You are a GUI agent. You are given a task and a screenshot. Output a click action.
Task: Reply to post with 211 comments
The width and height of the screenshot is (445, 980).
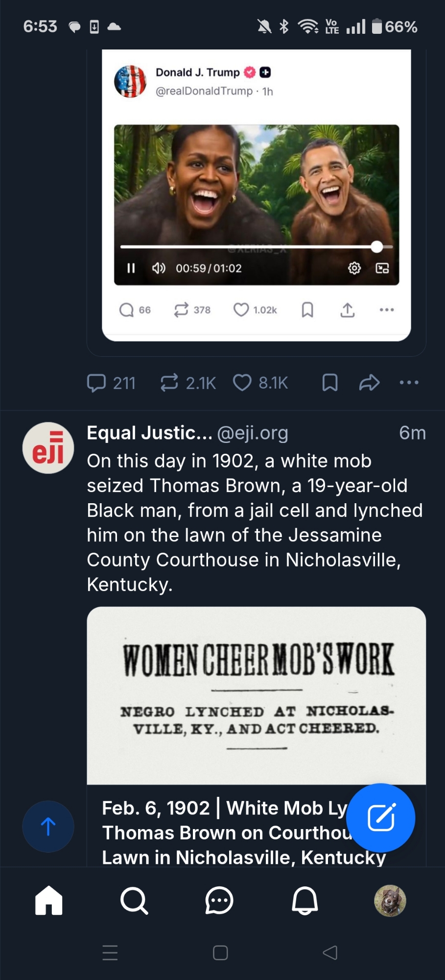click(x=96, y=383)
